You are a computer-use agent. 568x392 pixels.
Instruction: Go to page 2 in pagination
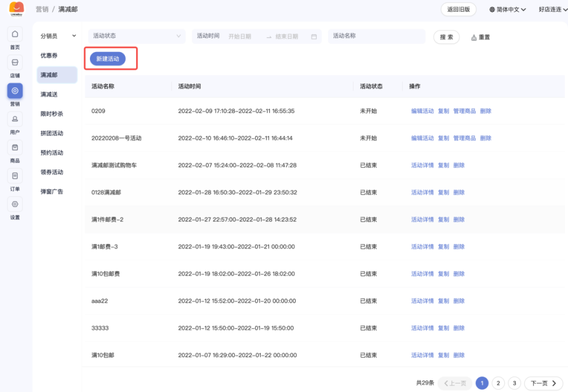coord(498,383)
